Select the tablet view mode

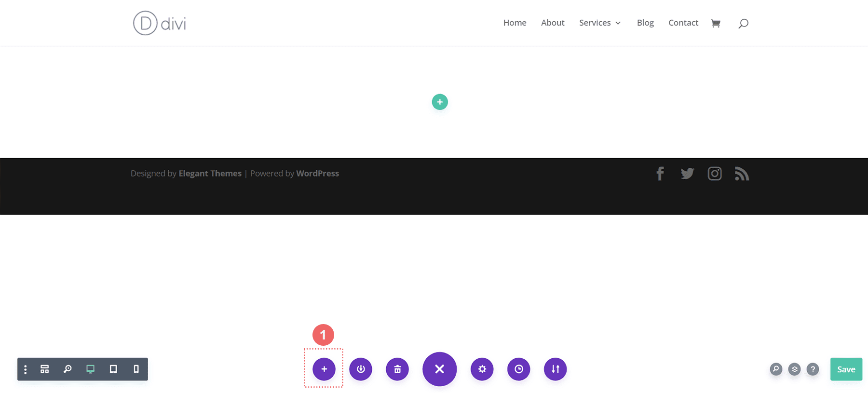pyautogui.click(x=113, y=369)
